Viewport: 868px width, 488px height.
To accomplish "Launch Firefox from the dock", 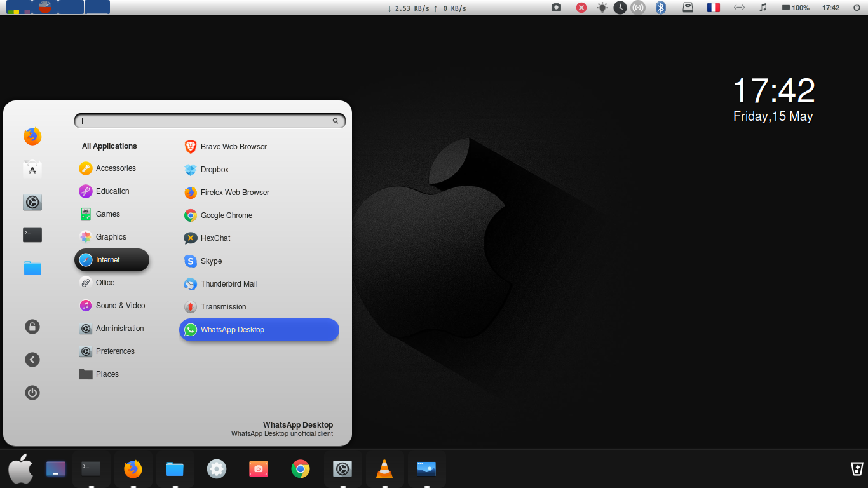I will [x=133, y=469].
